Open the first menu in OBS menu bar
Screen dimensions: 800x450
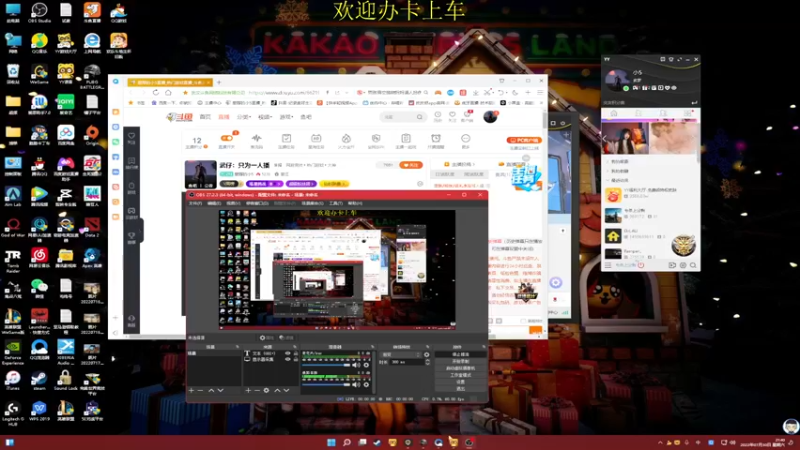point(195,203)
